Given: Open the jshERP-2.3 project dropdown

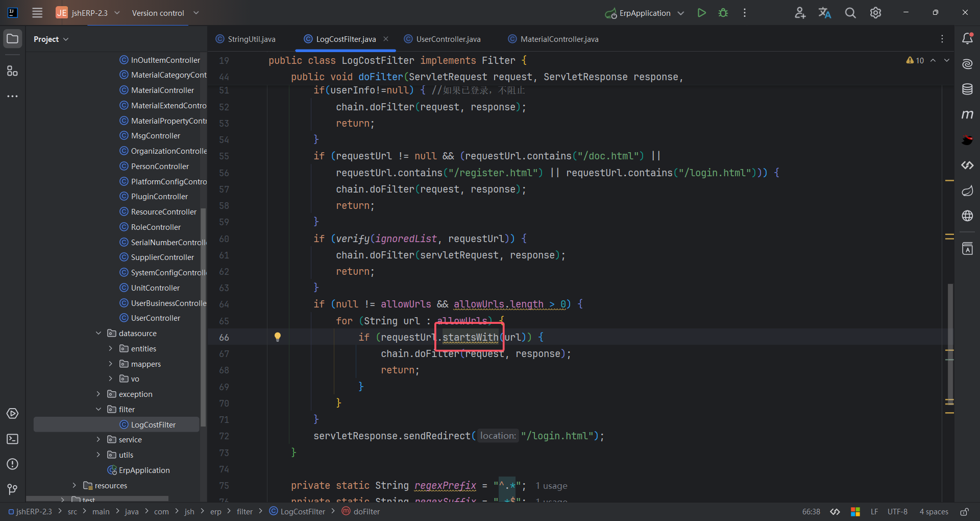Looking at the screenshot, I should [88, 13].
